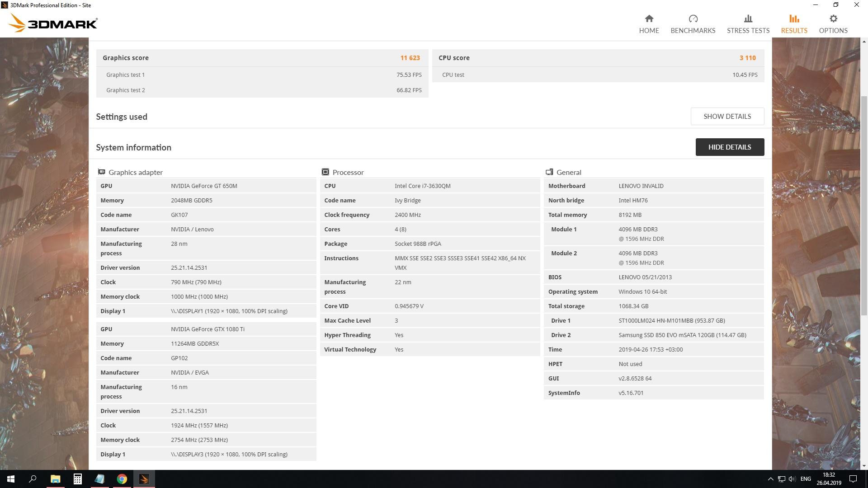Click the volume tray icon

pyautogui.click(x=792, y=479)
